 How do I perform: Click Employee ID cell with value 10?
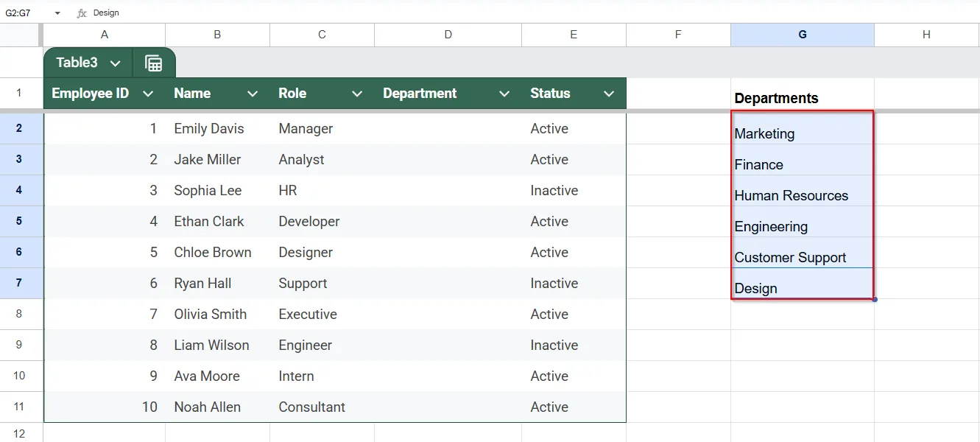pyautogui.click(x=105, y=407)
